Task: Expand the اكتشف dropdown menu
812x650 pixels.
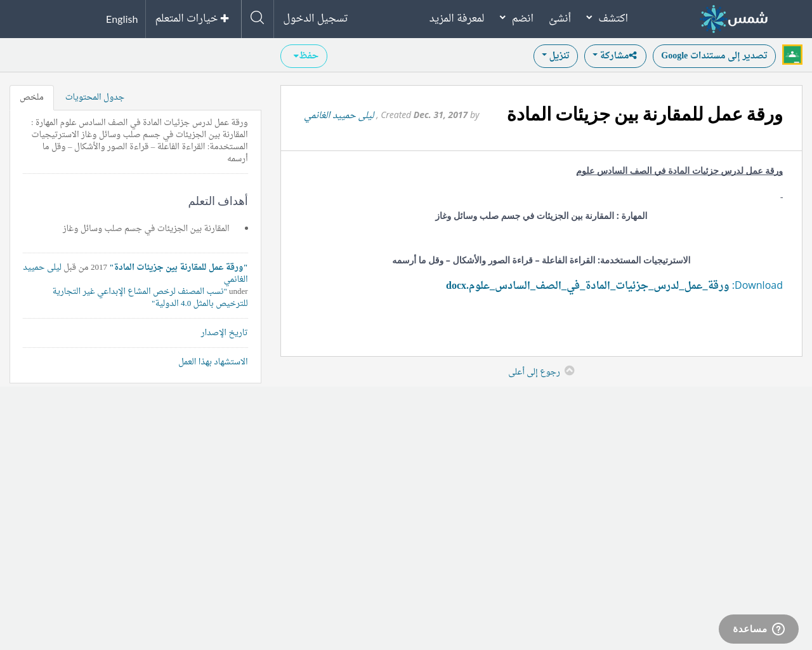Action: pos(607,18)
